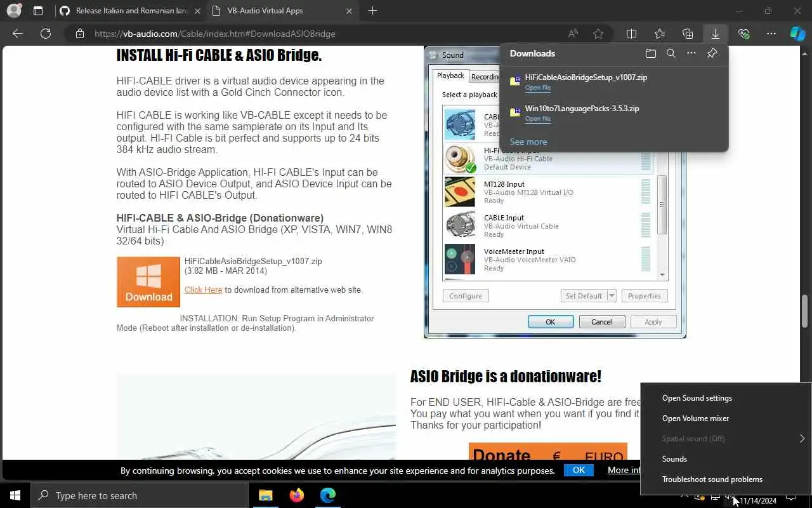Click the Donate EURO button

pos(548,451)
